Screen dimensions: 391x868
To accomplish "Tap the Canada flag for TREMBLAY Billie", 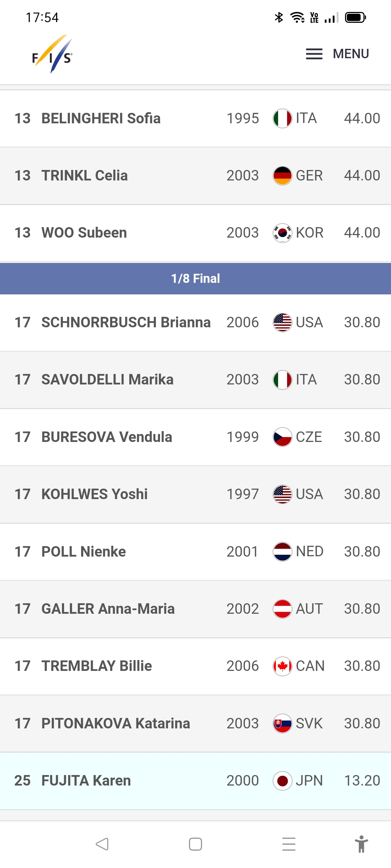I will pyautogui.click(x=282, y=666).
